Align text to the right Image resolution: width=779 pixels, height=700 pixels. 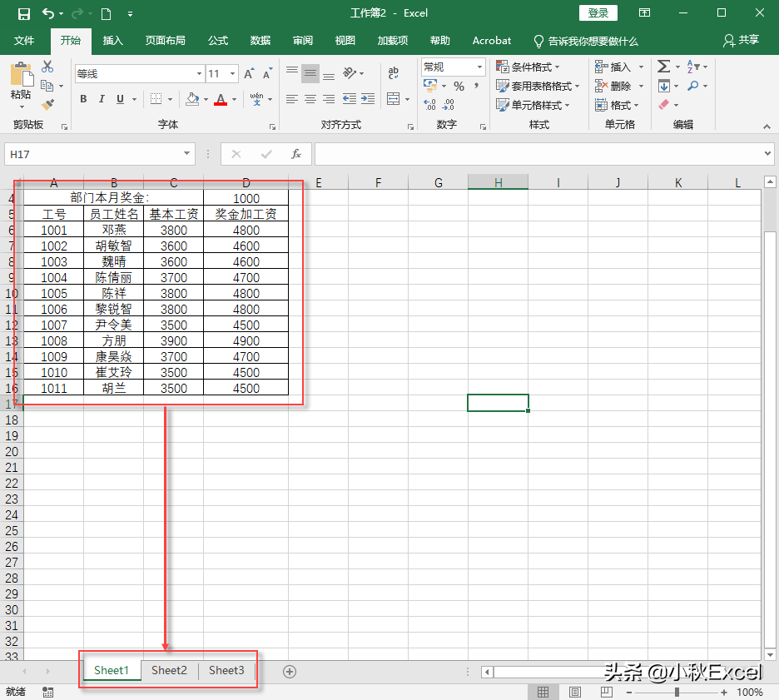click(x=329, y=99)
